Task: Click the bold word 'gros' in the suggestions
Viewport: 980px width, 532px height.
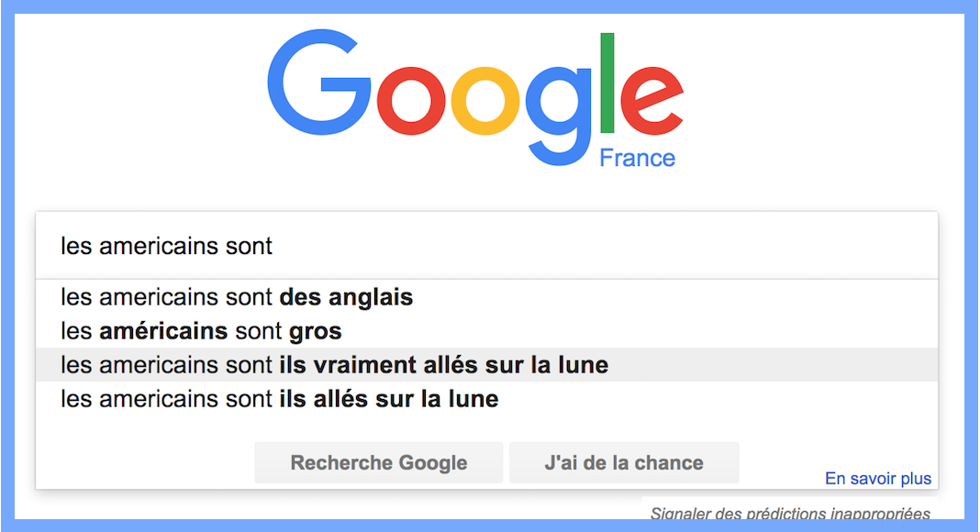Action: pos(315,331)
